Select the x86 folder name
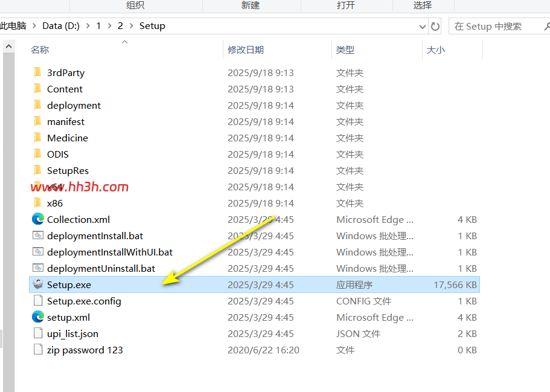Viewport: 550px width, 392px height. coord(55,203)
